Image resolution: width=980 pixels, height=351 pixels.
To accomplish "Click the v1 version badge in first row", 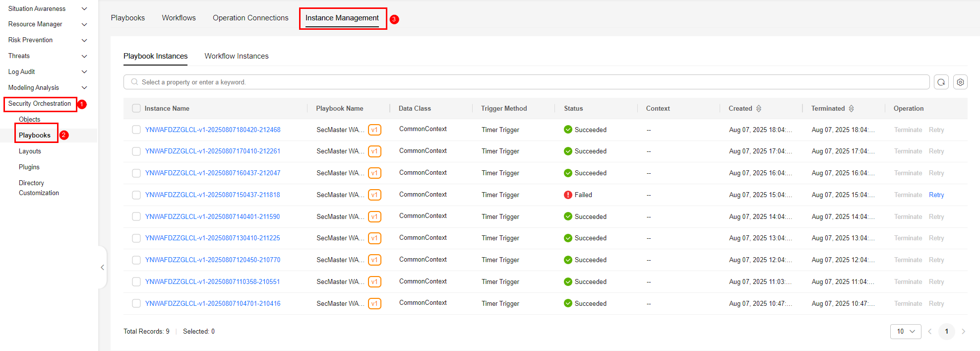I will tap(374, 130).
